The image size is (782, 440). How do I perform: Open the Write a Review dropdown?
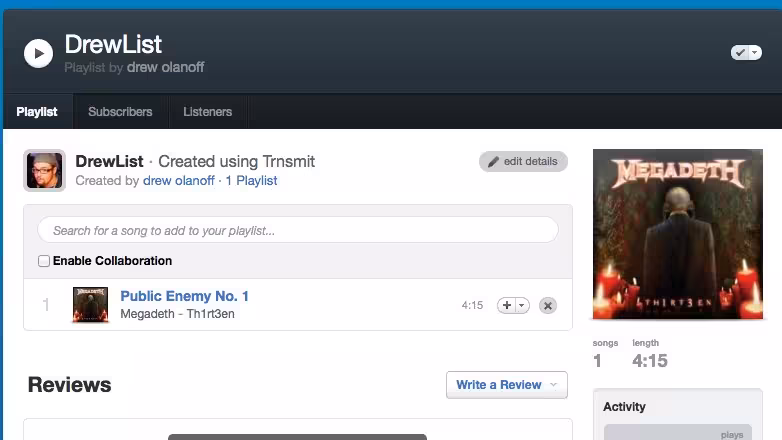click(507, 385)
